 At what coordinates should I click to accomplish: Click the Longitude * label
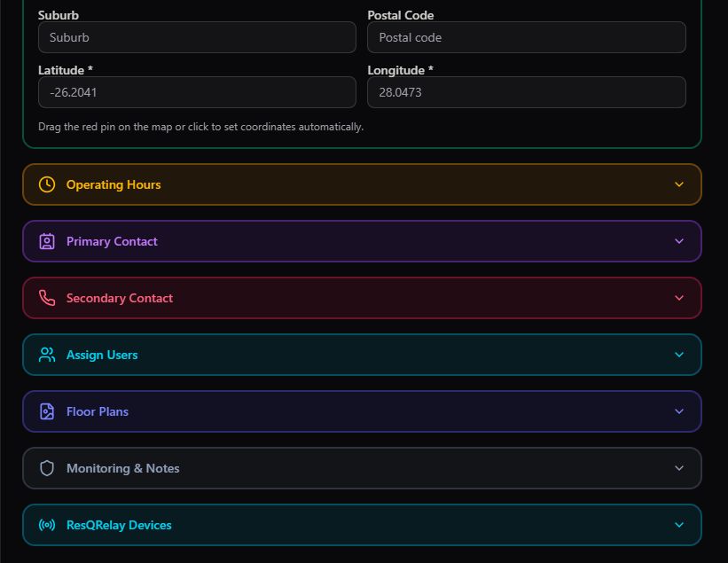click(x=400, y=70)
